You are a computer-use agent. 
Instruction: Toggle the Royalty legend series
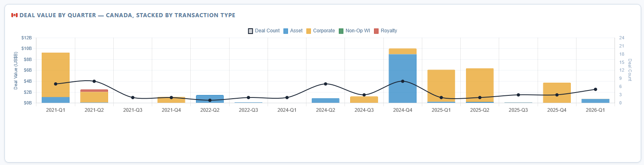point(385,31)
